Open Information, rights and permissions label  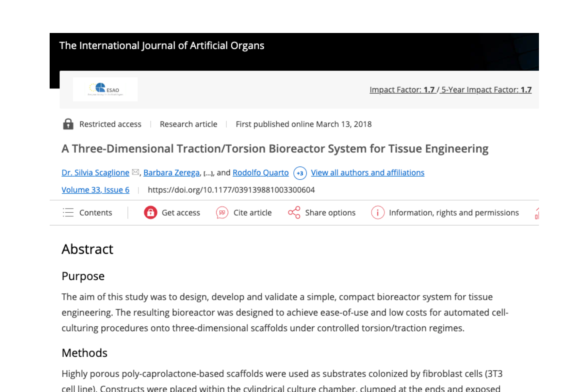tap(454, 213)
